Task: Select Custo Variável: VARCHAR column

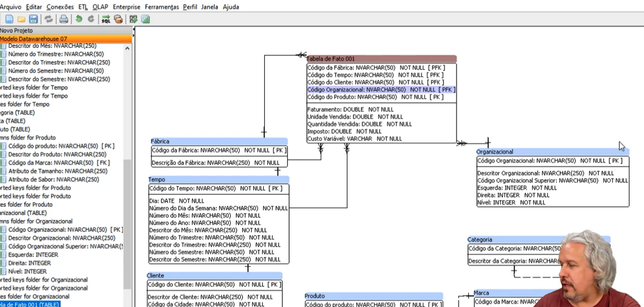Action: coord(355,139)
